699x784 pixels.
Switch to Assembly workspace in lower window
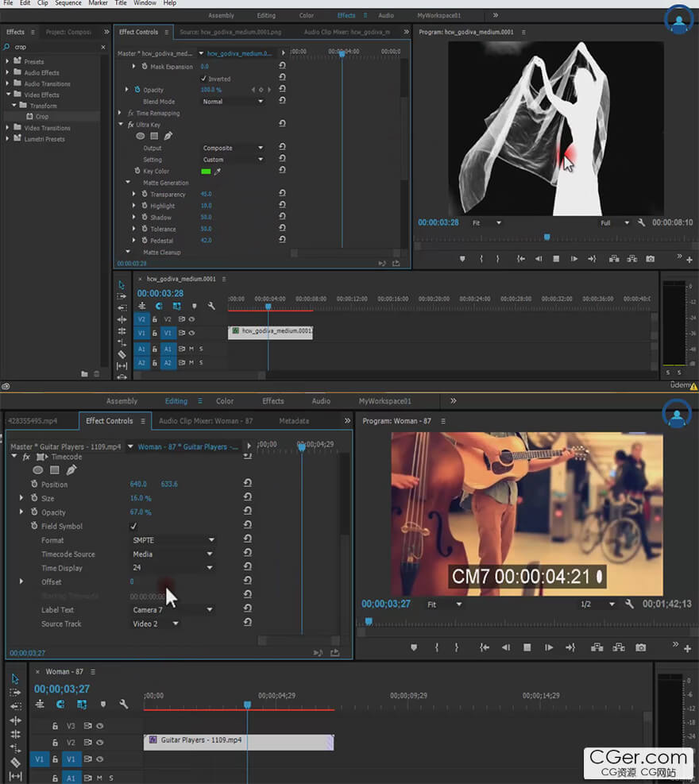point(122,401)
